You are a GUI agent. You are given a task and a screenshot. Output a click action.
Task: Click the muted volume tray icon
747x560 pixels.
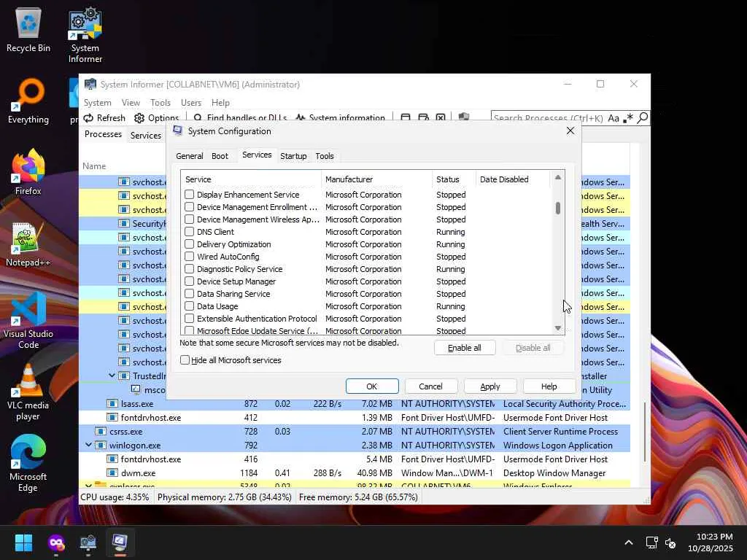[x=670, y=542]
